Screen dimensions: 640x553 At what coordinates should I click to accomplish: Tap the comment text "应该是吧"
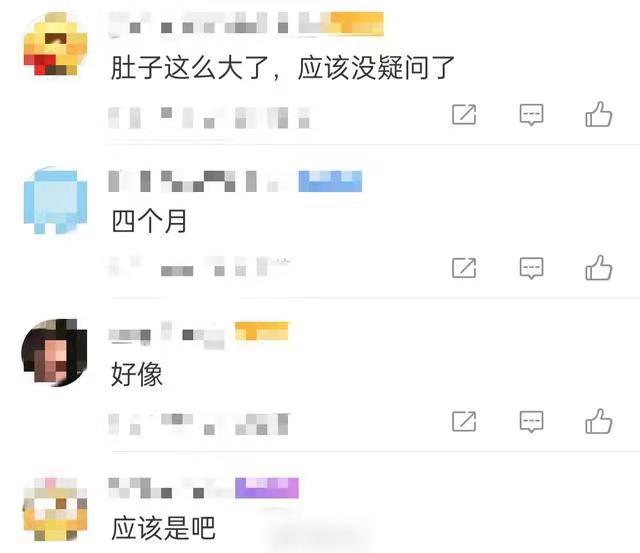(x=163, y=528)
